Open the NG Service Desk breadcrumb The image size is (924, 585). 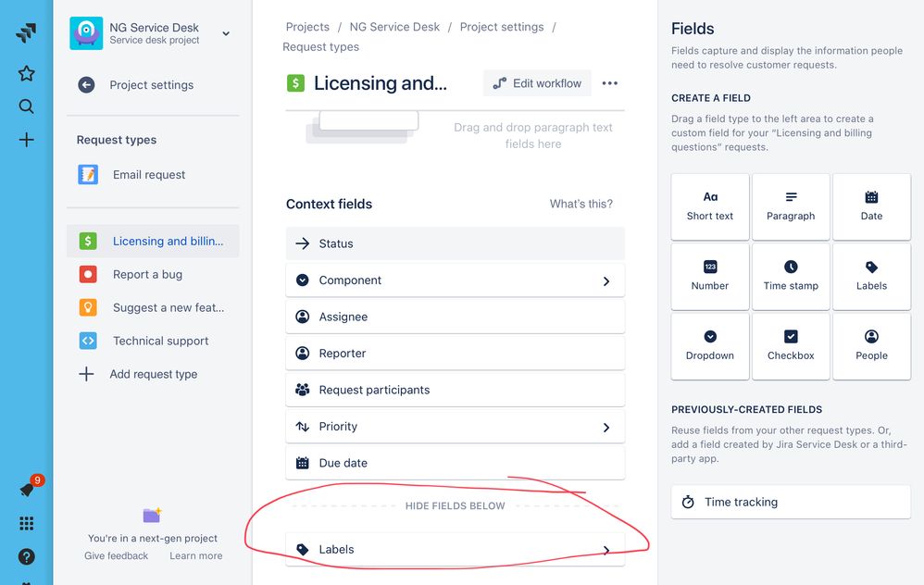[x=394, y=27]
